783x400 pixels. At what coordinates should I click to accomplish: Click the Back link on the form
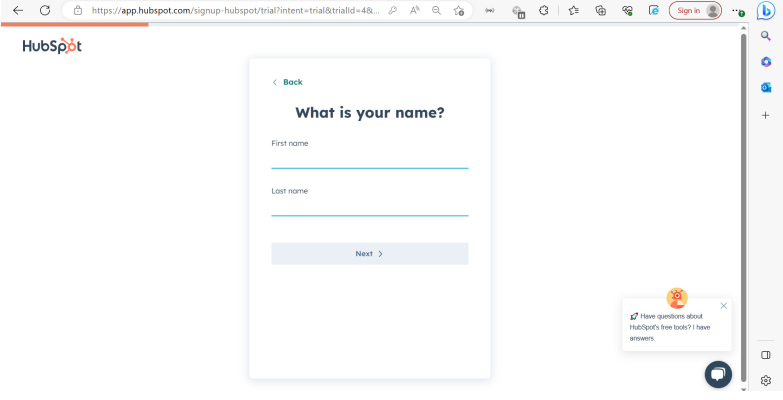click(287, 82)
